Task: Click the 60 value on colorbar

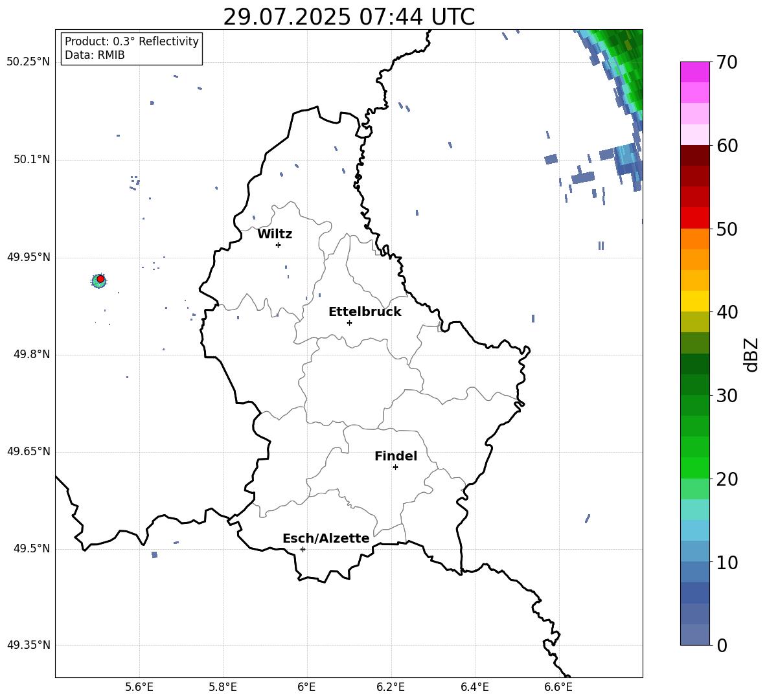Action: coord(727,146)
